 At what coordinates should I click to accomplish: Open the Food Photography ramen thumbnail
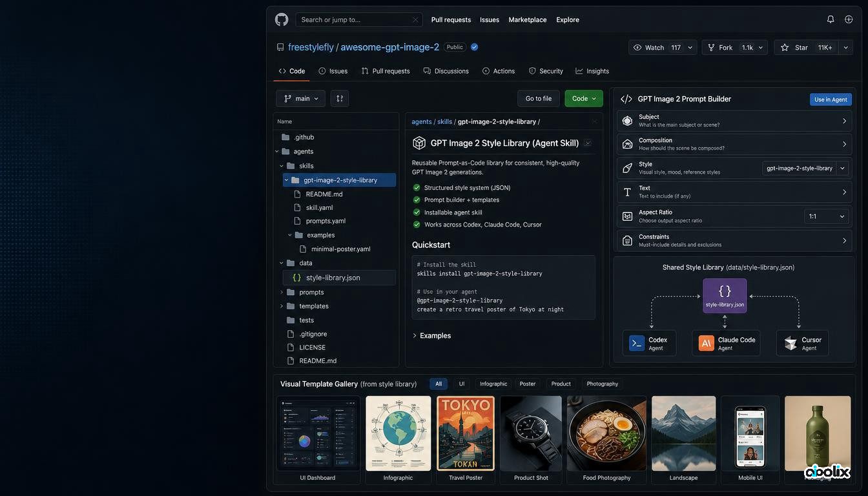[606, 433]
